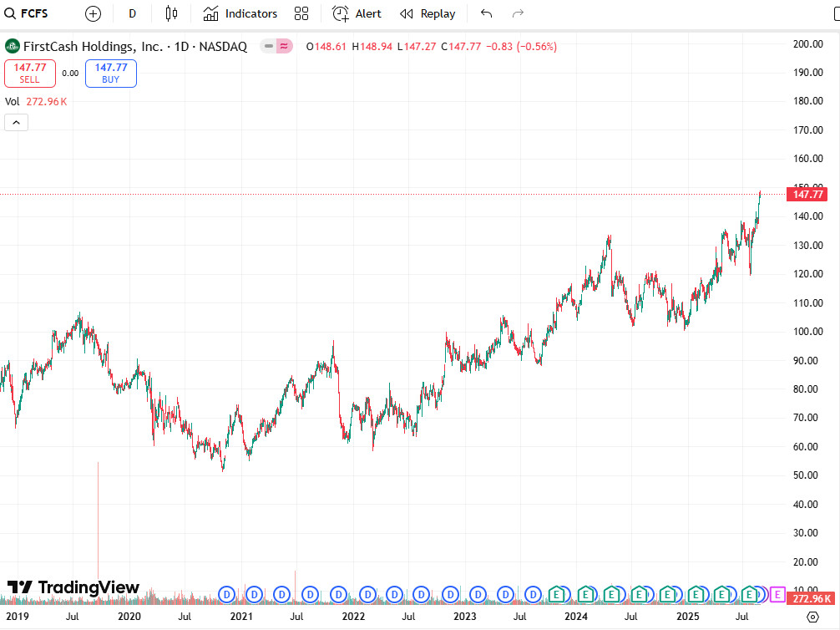Open the dividend marker right of 2022
Screen dimensions: 840x630
click(367, 595)
